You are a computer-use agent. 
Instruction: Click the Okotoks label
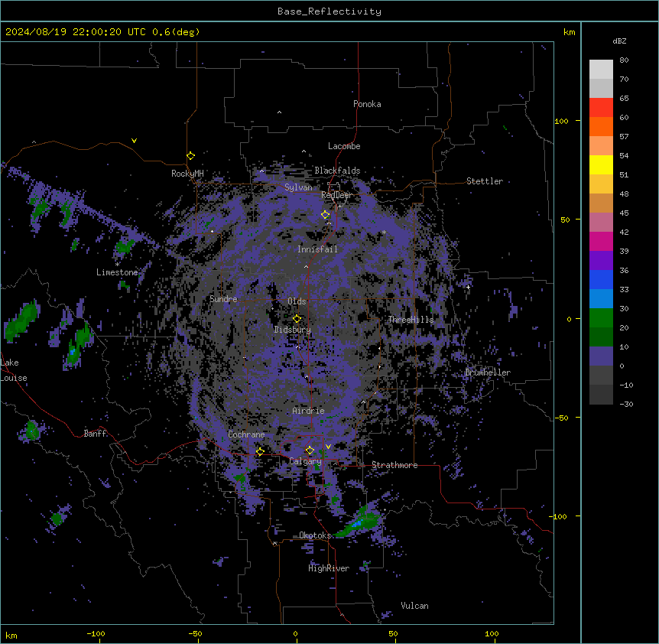click(315, 535)
